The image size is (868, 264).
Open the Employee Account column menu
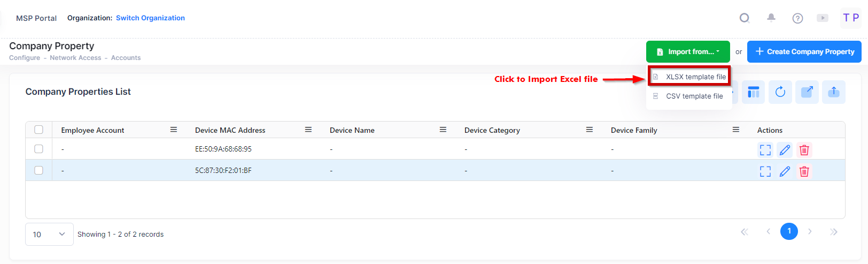(x=174, y=130)
